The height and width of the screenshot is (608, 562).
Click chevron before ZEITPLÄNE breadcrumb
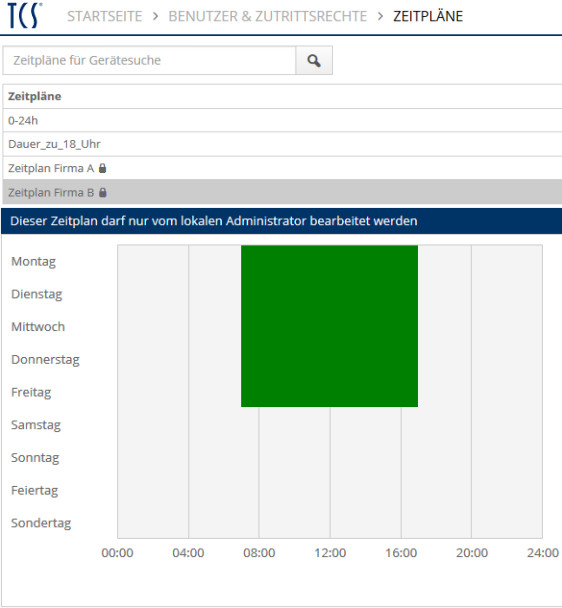coord(380,16)
